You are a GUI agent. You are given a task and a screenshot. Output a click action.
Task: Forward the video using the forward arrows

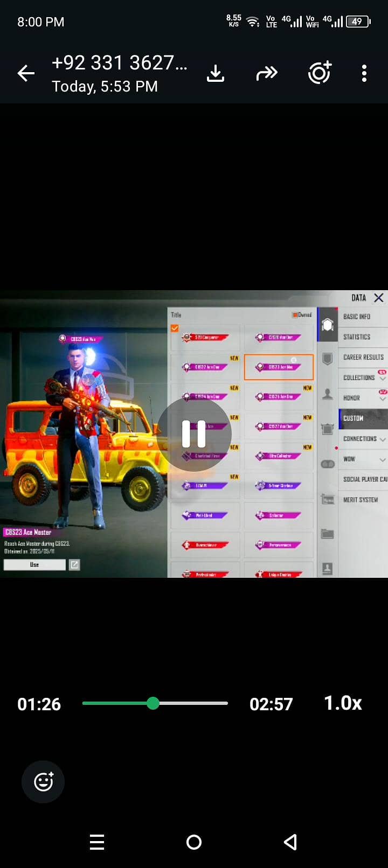(x=267, y=73)
